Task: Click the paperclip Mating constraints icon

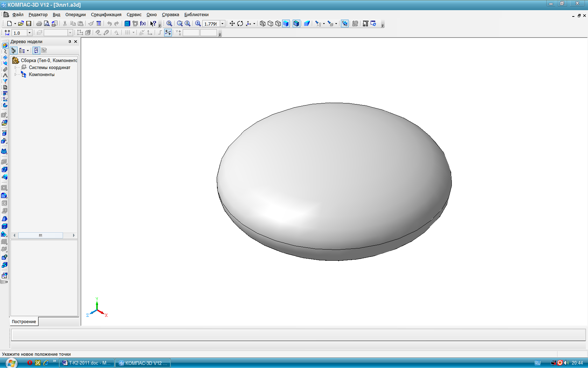Action: point(5,69)
